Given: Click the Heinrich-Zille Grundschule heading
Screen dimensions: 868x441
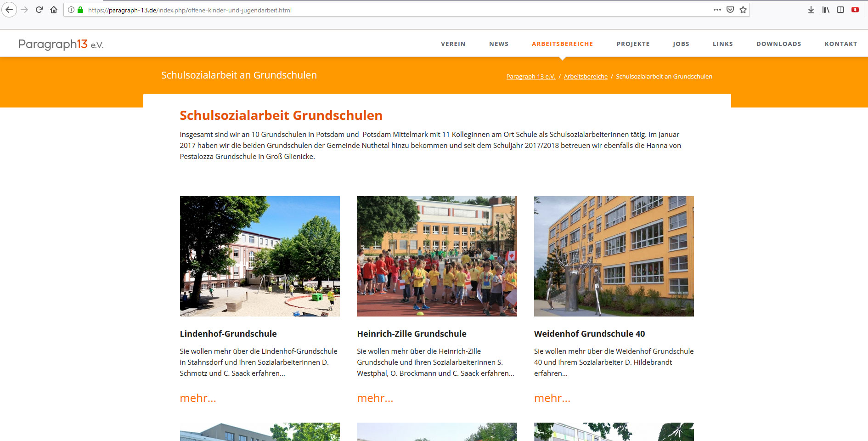Looking at the screenshot, I should tap(411, 334).
